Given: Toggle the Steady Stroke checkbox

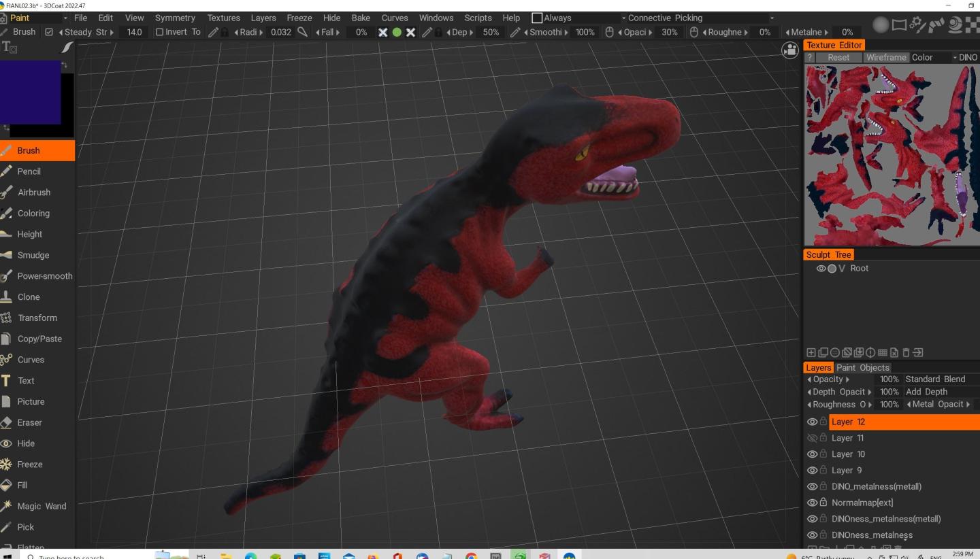Looking at the screenshot, I should click(49, 32).
